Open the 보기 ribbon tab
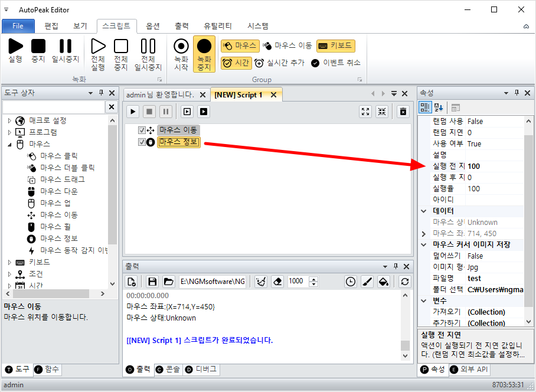Viewport: 536px width, 392px height. point(80,26)
